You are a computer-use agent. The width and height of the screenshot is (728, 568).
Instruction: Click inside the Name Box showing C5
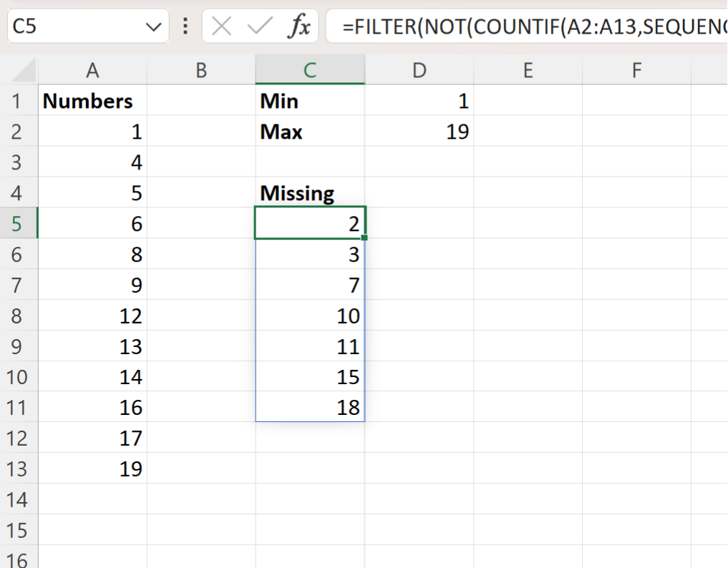72,27
